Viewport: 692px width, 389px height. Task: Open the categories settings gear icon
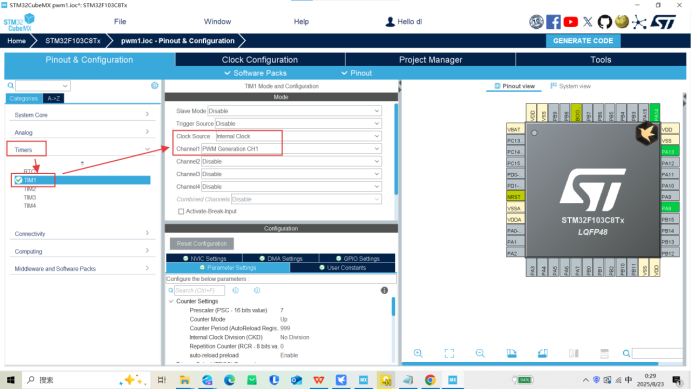tap(154, 85)
